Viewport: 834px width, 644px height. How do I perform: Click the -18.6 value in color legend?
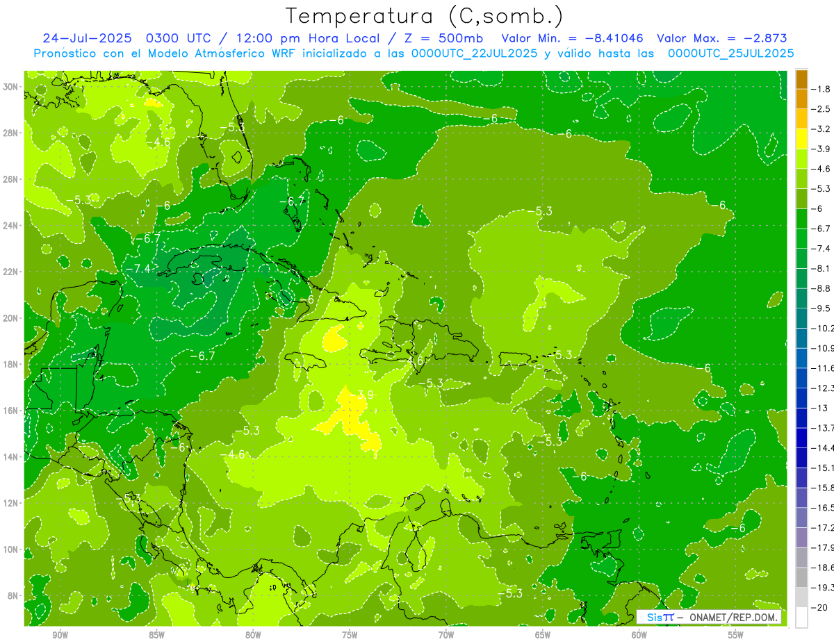click(823, 568)
